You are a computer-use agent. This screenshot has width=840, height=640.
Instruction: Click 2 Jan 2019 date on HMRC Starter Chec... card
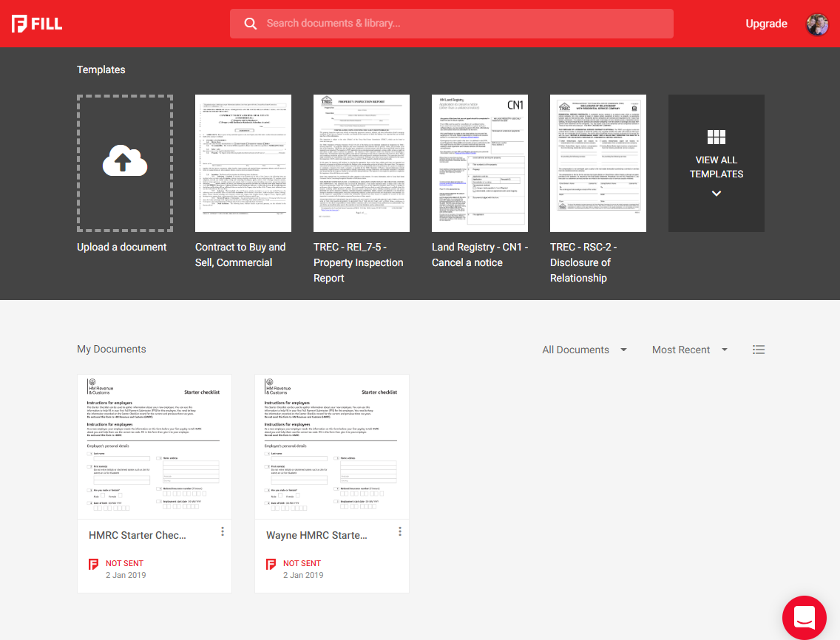pyautogui.click(x=126, y=575)
